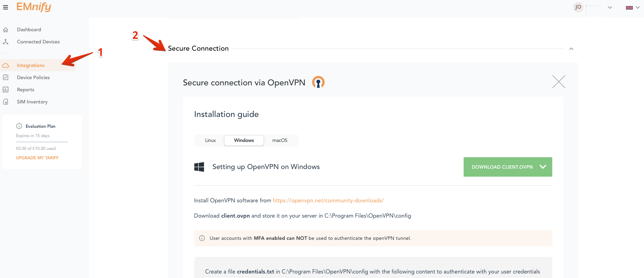This screenshot has width=644, height=278.
Task: Click the OpenVPN logo icon
Action: [x=318, y=82]
